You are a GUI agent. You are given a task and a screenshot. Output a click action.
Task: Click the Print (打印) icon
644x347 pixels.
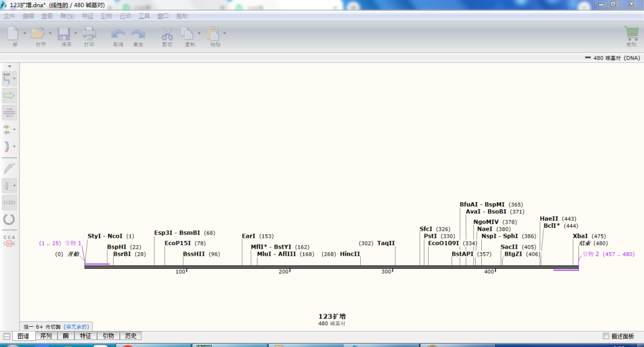(x=89, y=33)
